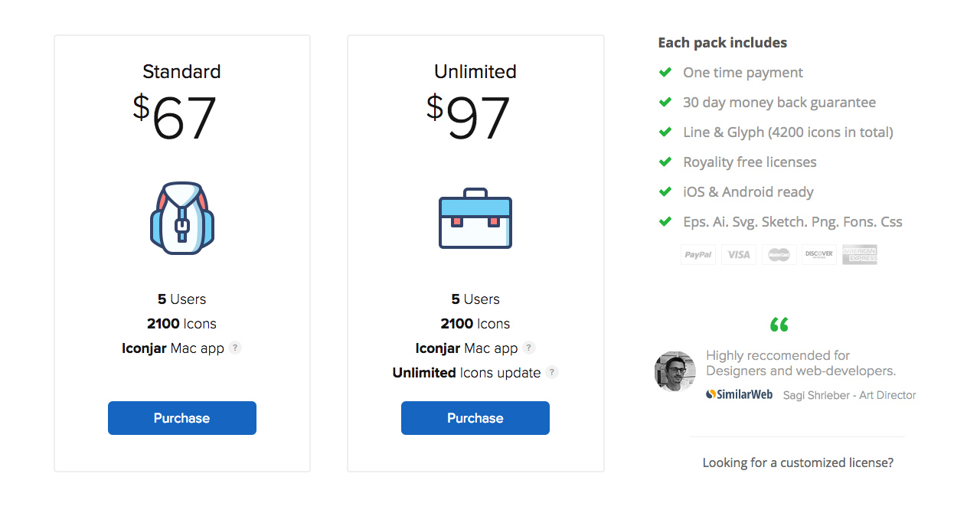The height and width of the screenshot is (513, 980).
Task: Click the Unlimited plan title
Action: (475, 71)
